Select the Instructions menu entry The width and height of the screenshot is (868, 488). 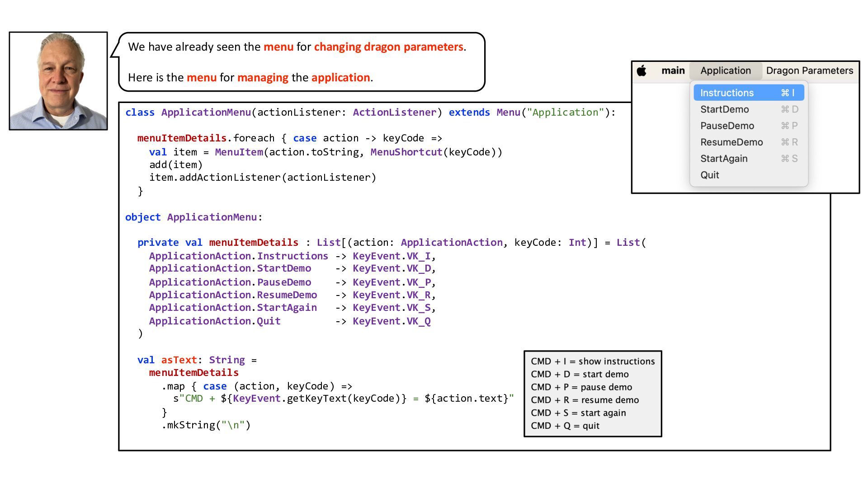click(x=727, y=93)
